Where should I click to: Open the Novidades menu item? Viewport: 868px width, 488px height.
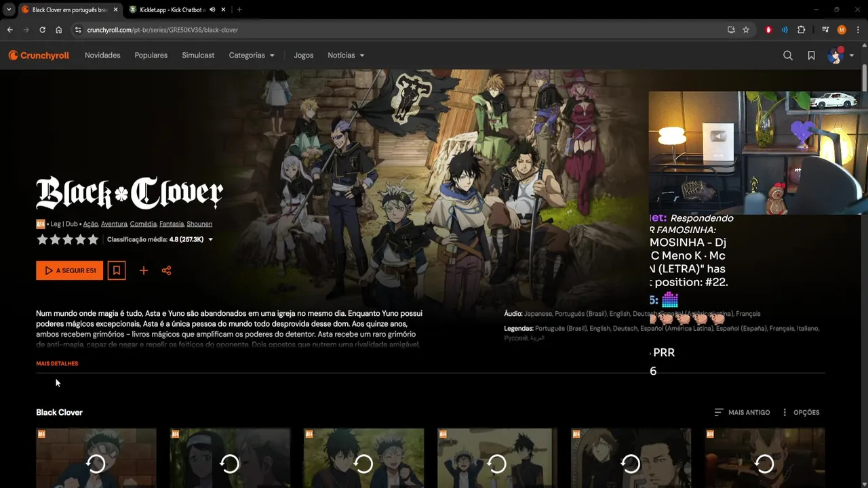click(x=102, y=56)
